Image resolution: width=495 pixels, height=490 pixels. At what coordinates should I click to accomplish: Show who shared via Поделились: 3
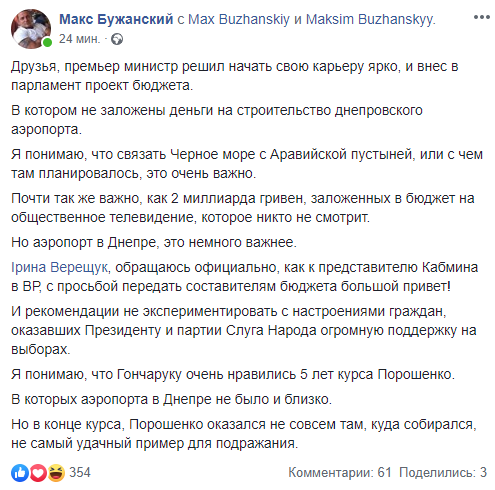tap(443, 473)
